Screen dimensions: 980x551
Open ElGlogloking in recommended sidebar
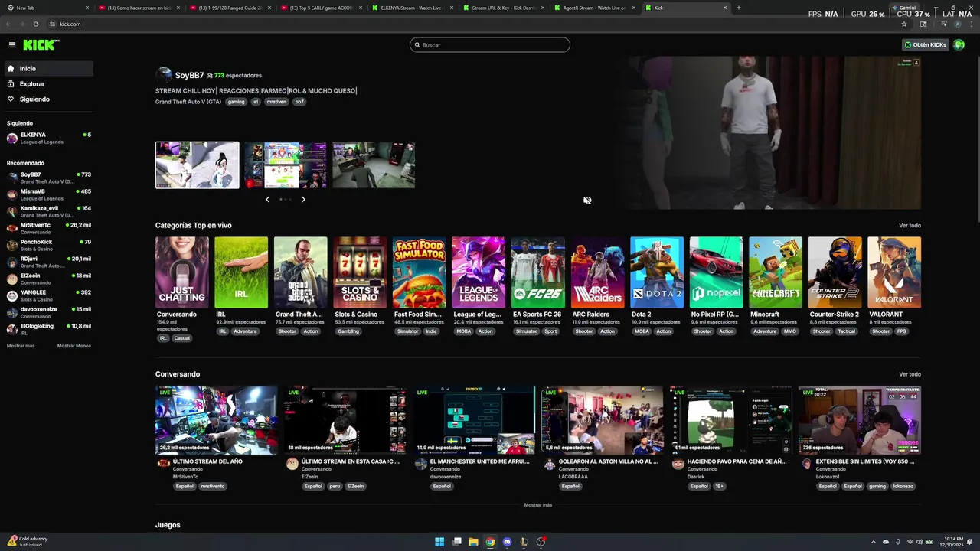pyautogui.click(x=49, y=329)
